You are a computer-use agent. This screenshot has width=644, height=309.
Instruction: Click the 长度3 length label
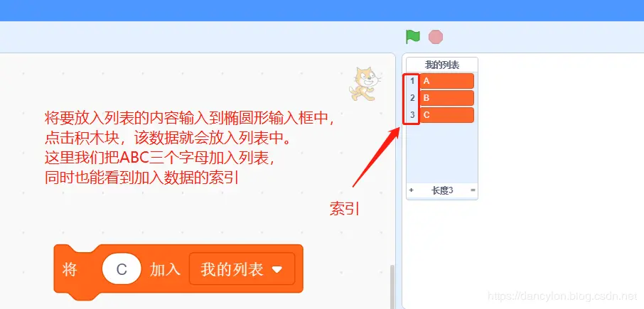click(442, 190)
